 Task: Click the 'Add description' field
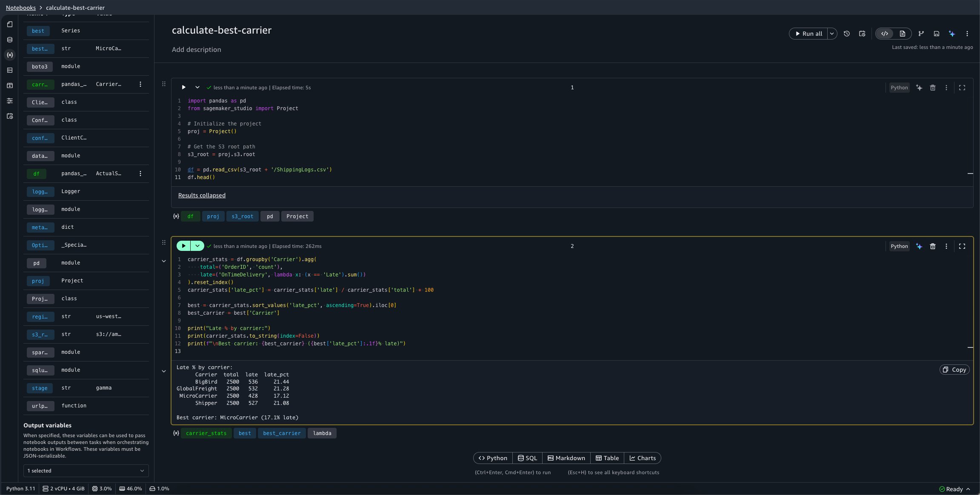coord(196,49)
